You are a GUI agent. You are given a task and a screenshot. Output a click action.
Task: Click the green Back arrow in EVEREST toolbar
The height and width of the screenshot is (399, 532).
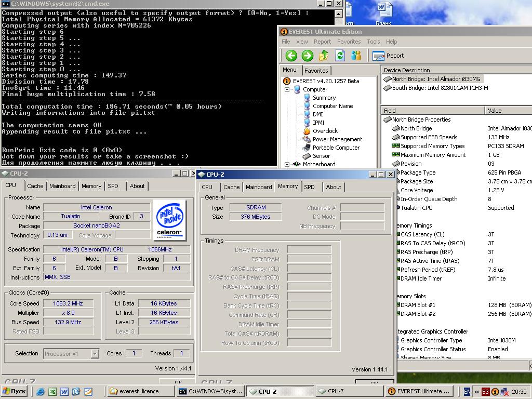291,55
